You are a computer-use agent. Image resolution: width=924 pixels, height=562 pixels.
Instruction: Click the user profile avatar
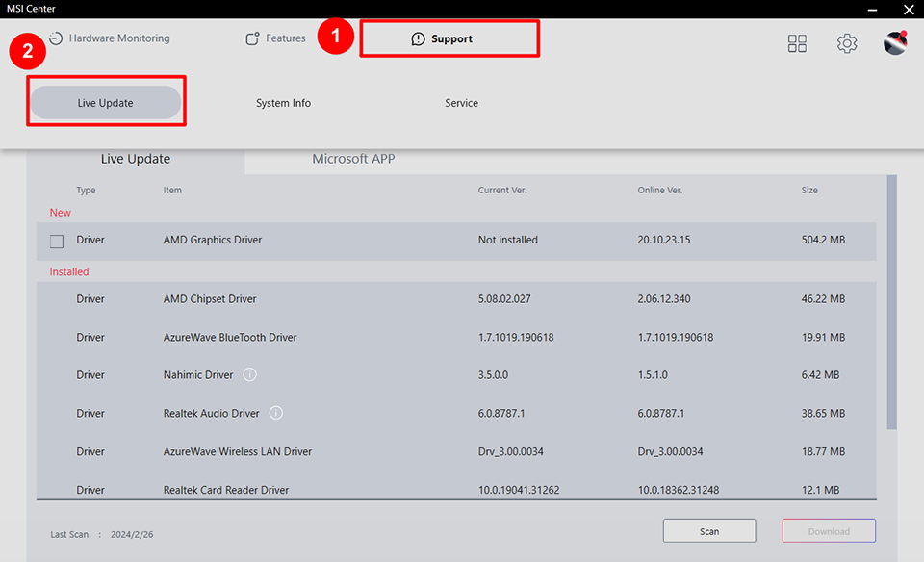pyautogui.click(x=895, y=43)
